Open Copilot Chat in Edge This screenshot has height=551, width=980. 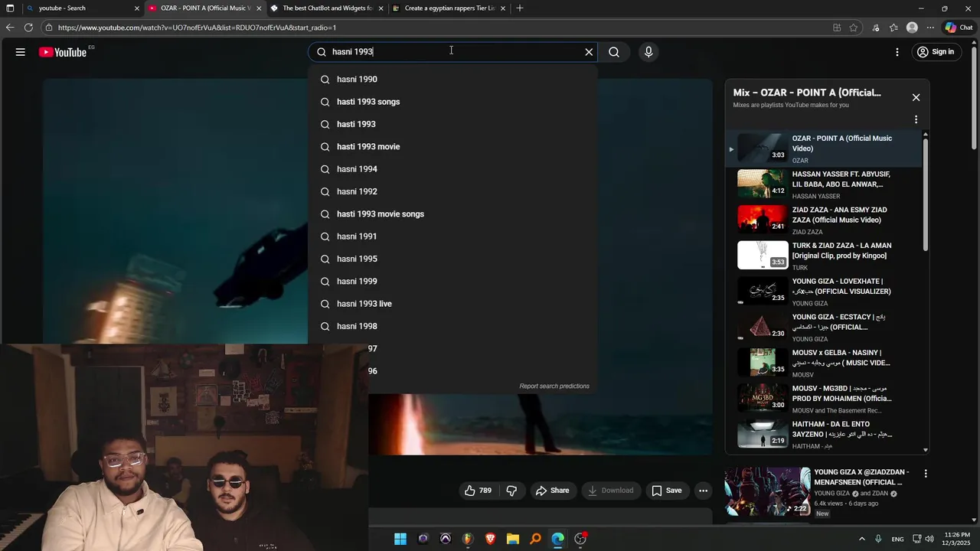tap(959, 28)
